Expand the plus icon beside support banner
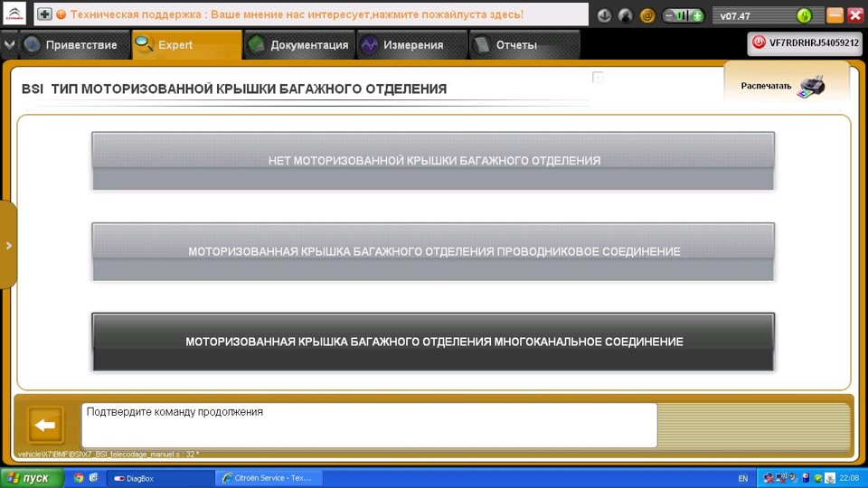This screenshot has height=488, width=868. coord(45,14)
